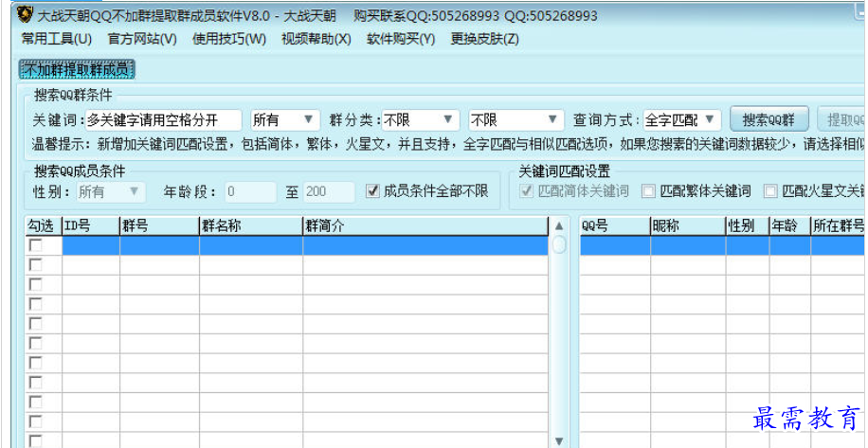Click the 昵称 column header
868x448 pixels.
click(688, 225)
